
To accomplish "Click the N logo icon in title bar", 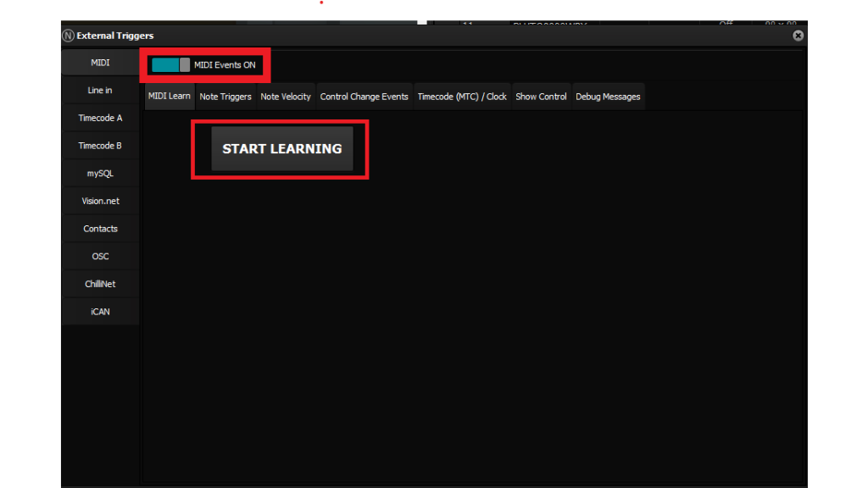I will click(x=68, y=36).
